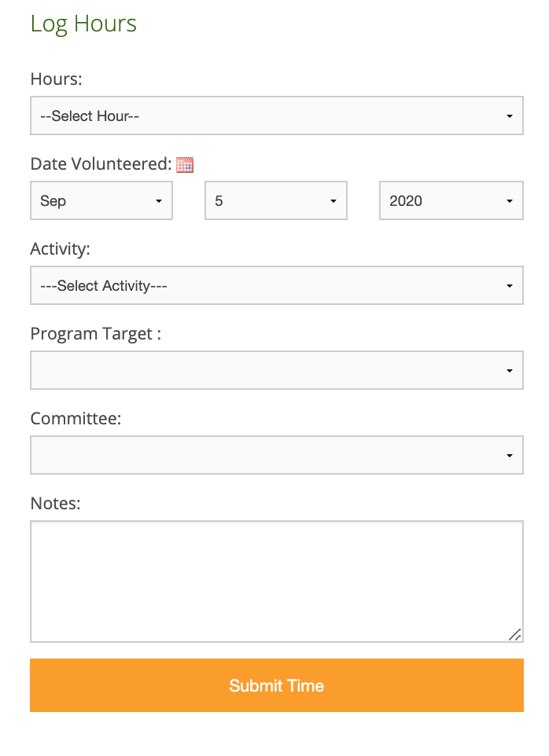Open the calendar date picker icon
549x756 pixels.
pyautogui.click(x=185, y=165)
